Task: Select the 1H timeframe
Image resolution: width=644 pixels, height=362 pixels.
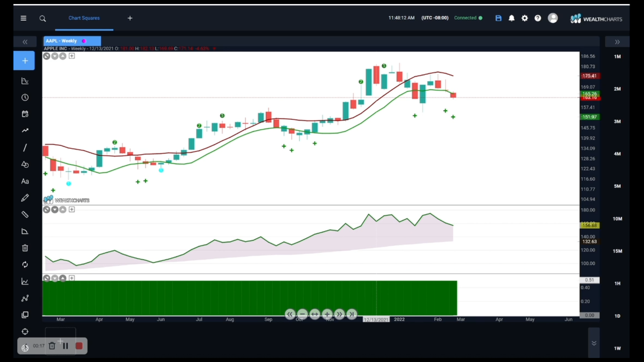Action: click(618, 284)
